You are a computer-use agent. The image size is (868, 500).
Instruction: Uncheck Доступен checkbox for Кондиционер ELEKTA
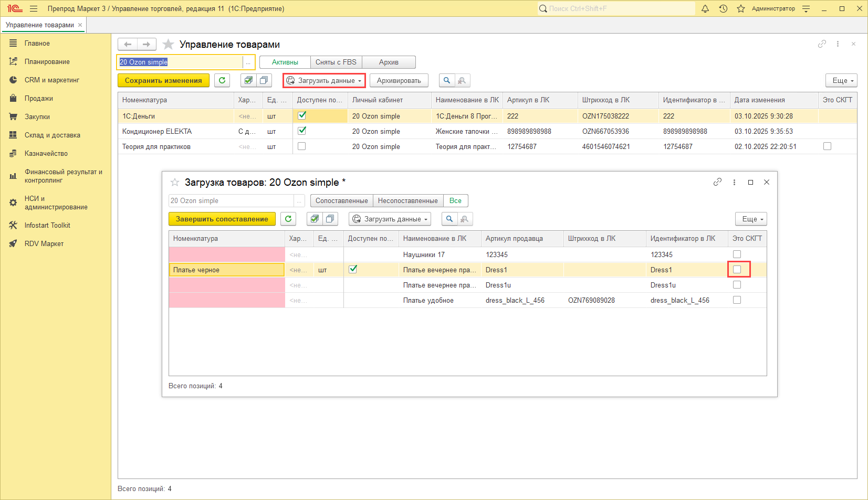[x=302, y=131]
